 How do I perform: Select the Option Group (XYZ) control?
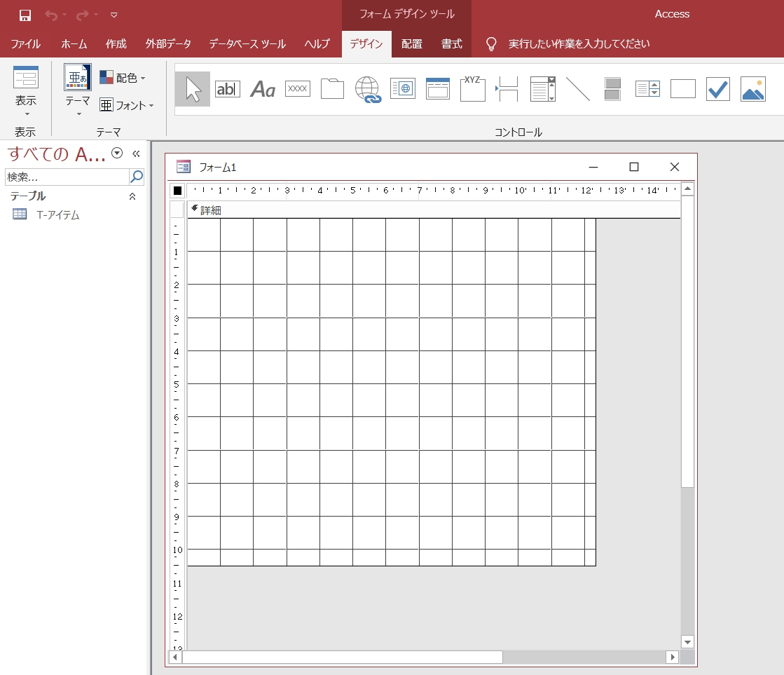472,88
